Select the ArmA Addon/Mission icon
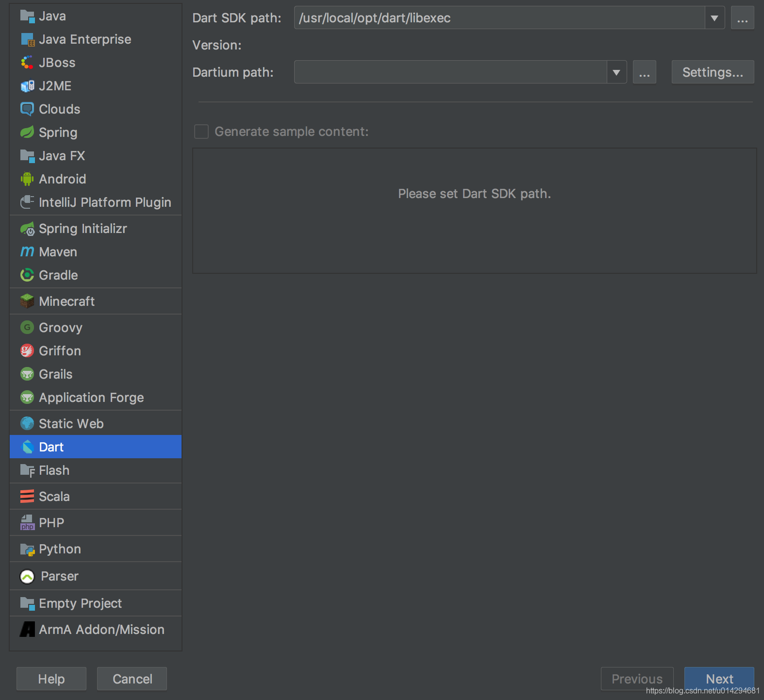 tap(27, 630)
